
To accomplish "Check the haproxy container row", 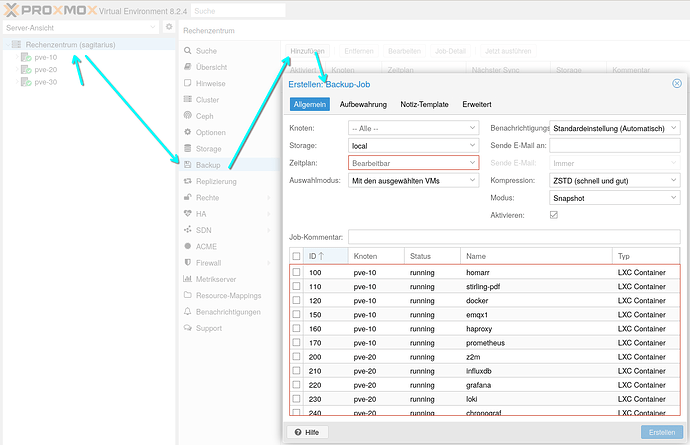I will (x=296, y=328).
